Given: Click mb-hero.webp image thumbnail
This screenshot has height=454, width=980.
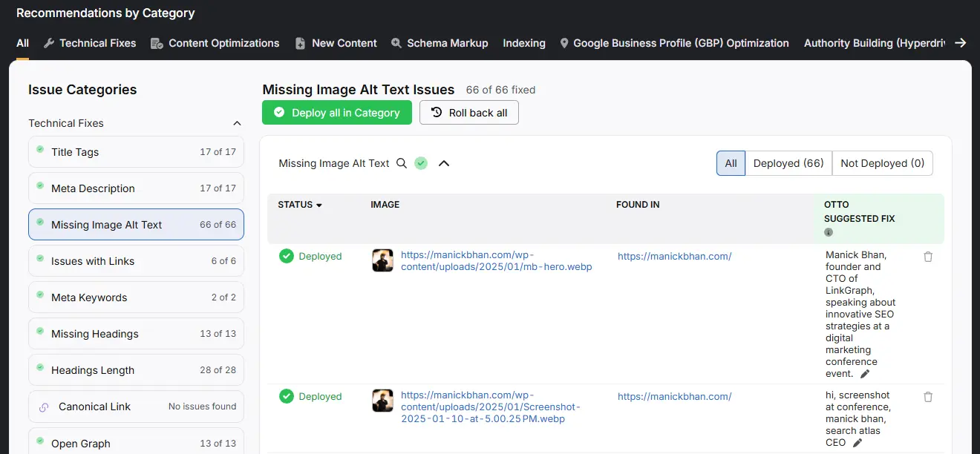Looking at the screenshot, I should [x=382, y=260].
